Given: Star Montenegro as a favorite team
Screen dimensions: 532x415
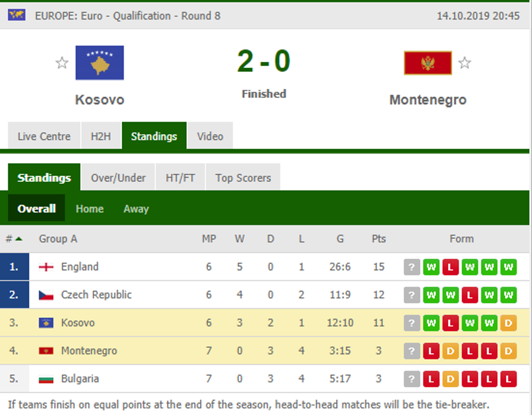Looking at the screenshot, I should coord(465,63).
